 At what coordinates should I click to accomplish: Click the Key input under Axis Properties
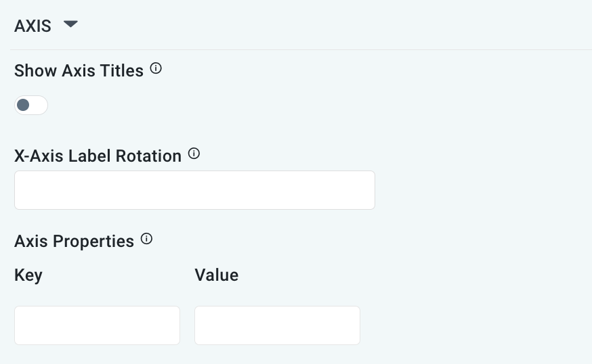click(x=97, y=325)
